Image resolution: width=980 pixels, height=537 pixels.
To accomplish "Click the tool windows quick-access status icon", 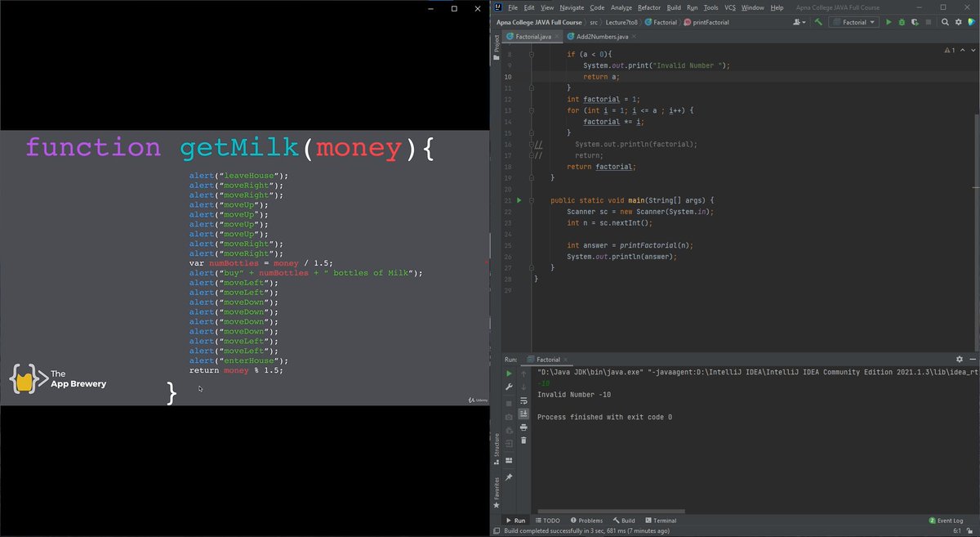I will 496,530.
